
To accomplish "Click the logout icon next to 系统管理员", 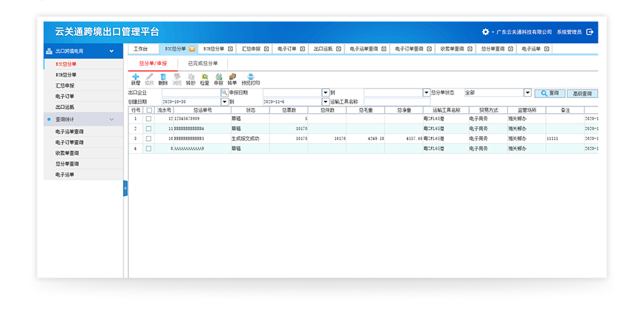I will point(589,32).
